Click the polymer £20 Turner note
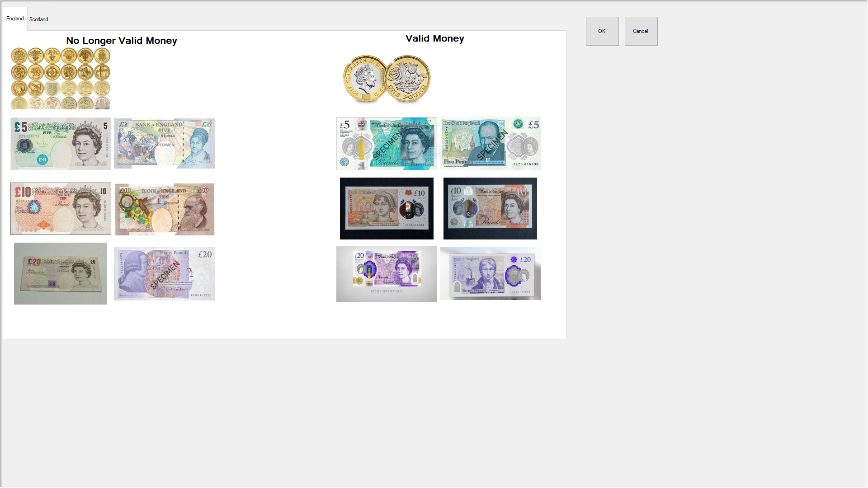868x488 pixels. point(490,274)
